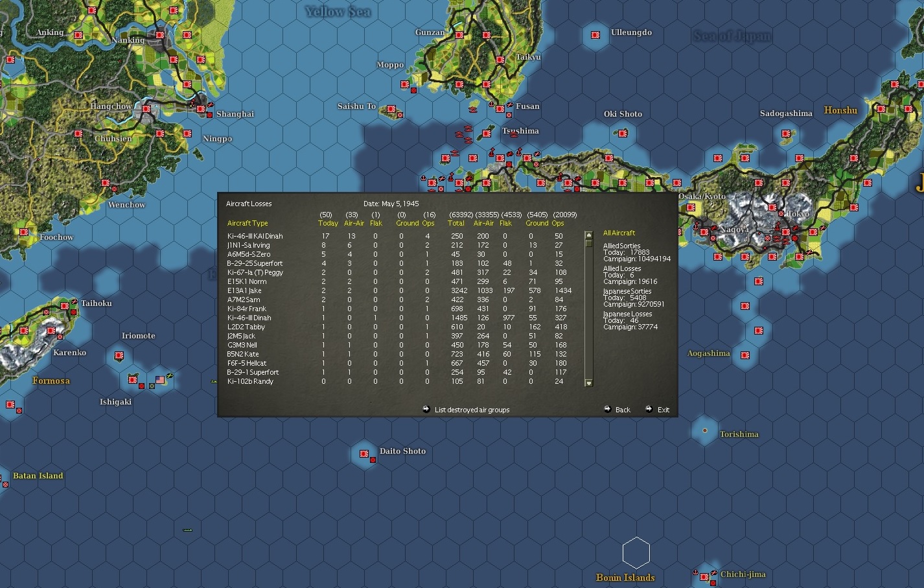The width and height of the screenshot is (924, 588).
Task: Sort by the Aircraft Type column header
Action: point(248,223)
